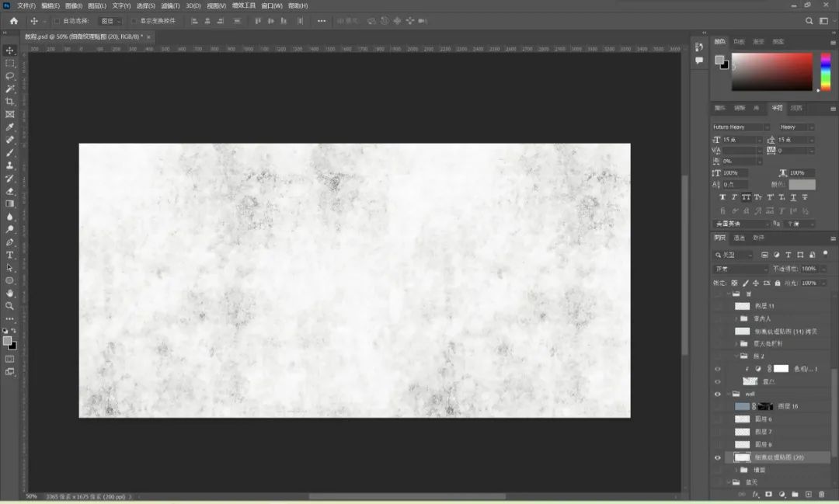Select the History Brush tool
Image resolution: width=839 pixels, height=504 pixels.
(9, 179)
